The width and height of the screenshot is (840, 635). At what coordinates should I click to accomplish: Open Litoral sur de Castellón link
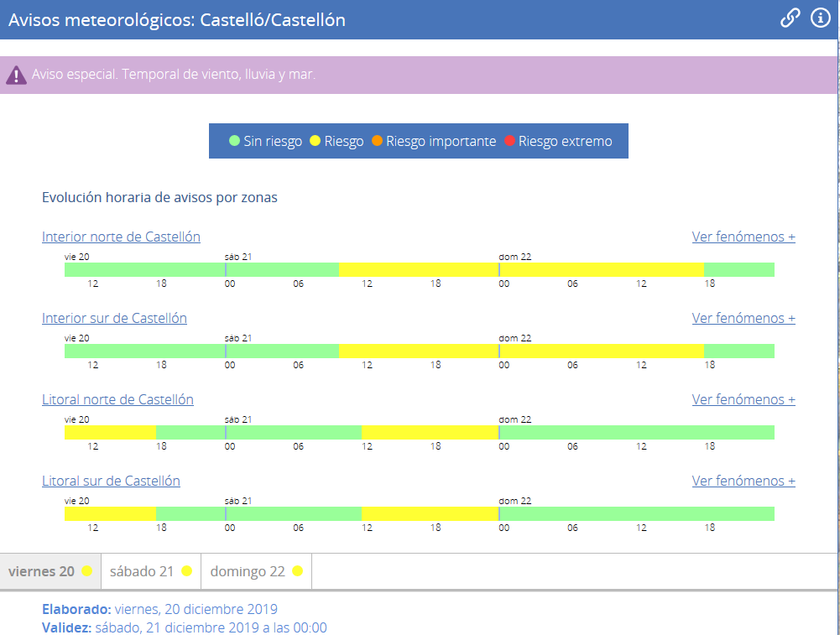click(x=111, y=481)
